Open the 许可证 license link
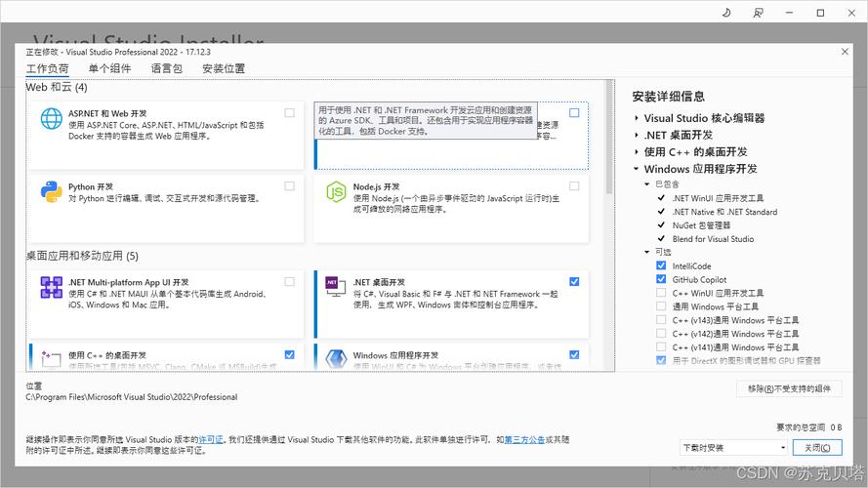 [211, 440]
